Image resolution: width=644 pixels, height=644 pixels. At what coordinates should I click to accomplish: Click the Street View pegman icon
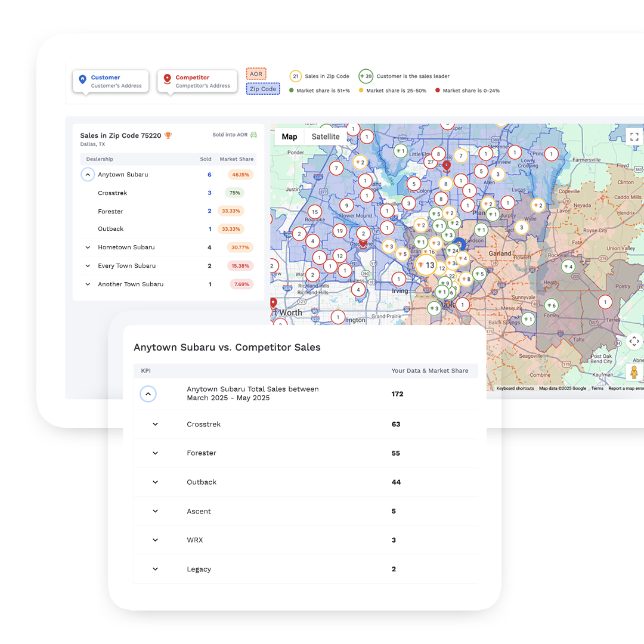pyautogui.click(x=634, y=373)
